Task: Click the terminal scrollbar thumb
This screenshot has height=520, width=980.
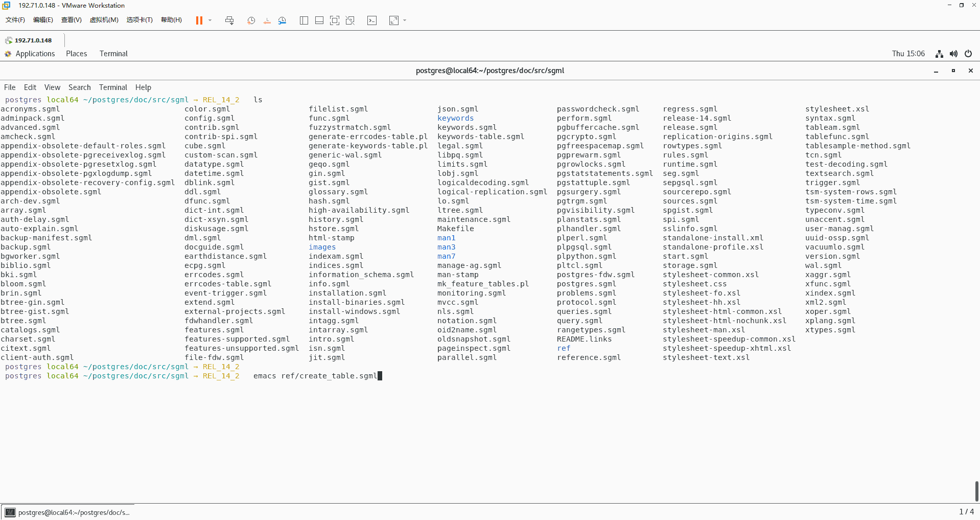Action: pyautogui.click(x=976, y=491)
